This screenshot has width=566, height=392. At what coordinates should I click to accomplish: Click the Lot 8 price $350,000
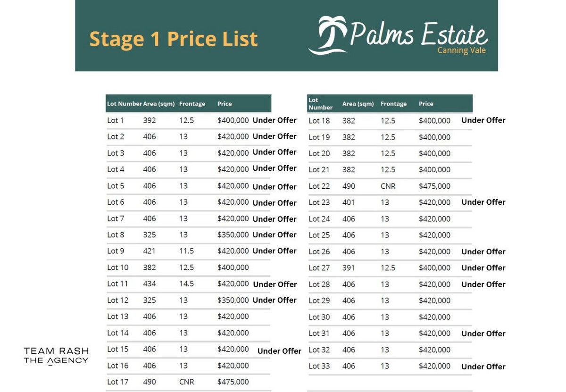233,234
